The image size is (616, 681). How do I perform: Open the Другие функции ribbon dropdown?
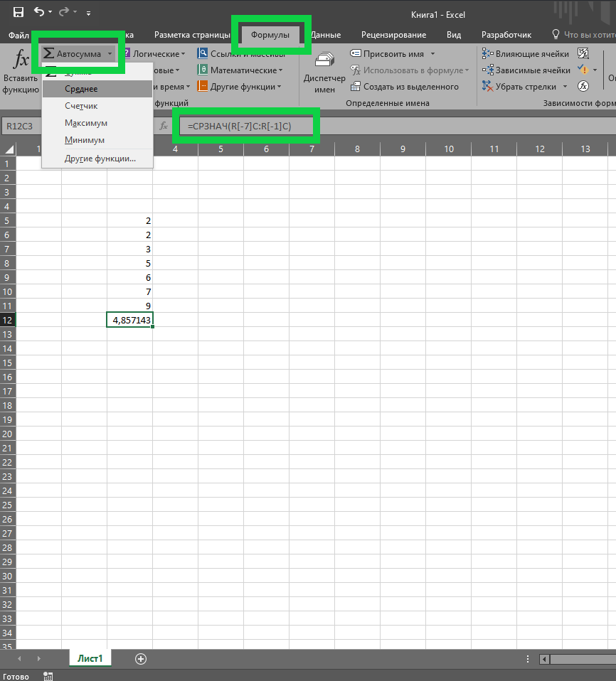(x=239, y=87)
